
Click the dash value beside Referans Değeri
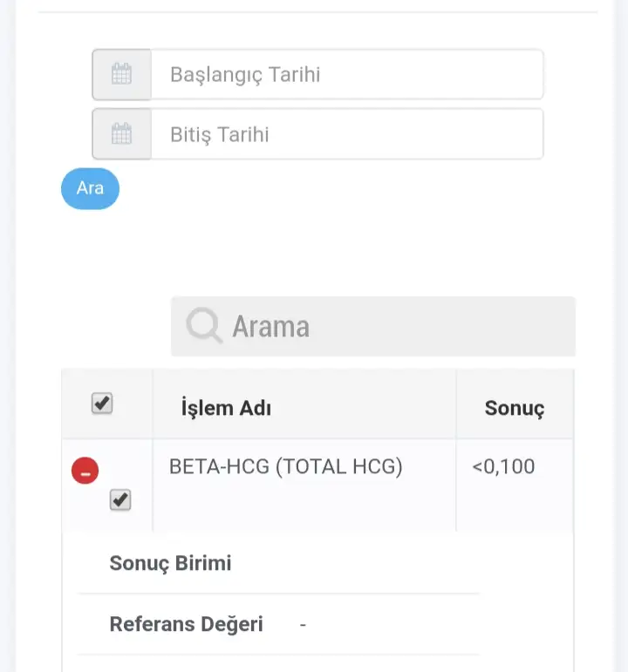pyautogui.click(x=303, y=624)
